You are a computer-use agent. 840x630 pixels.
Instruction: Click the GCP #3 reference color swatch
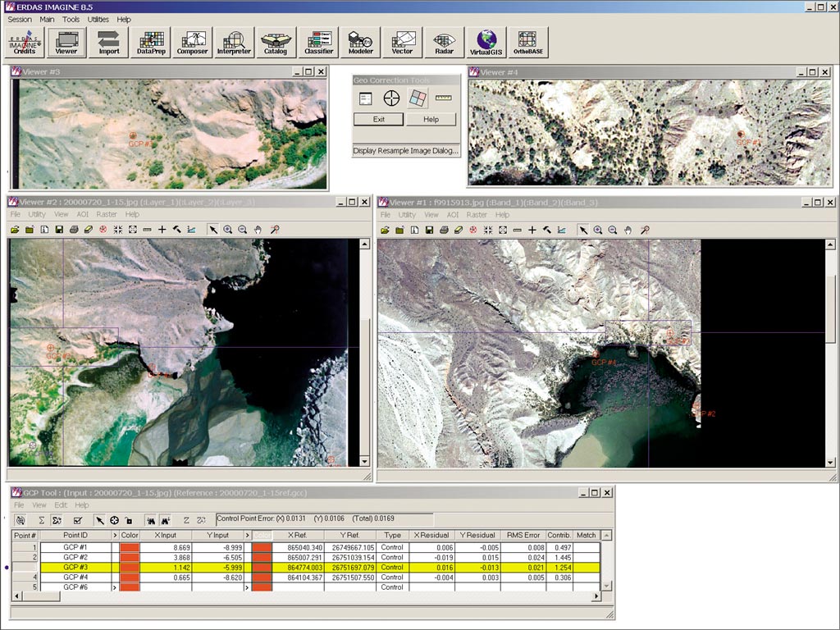click(262, 568)
